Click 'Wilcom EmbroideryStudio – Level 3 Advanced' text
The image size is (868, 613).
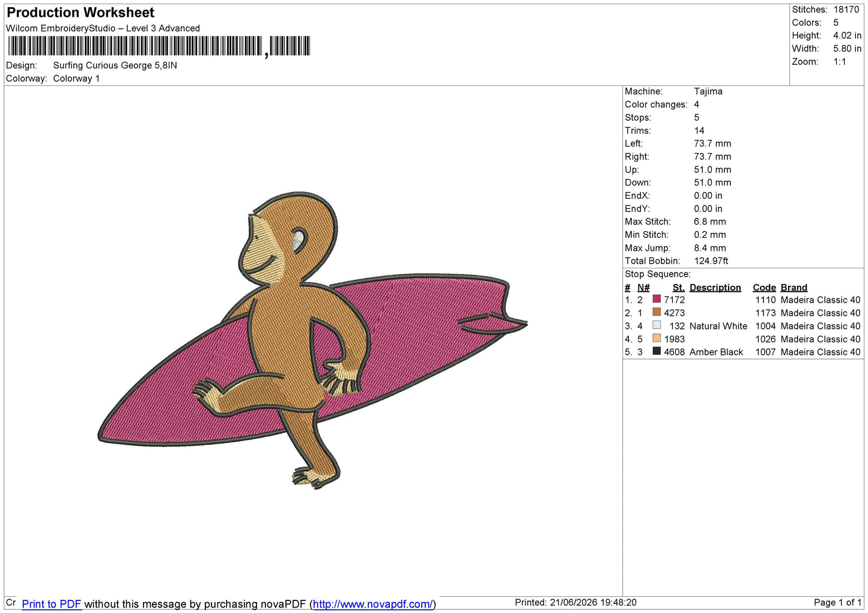tap(103, 28)
